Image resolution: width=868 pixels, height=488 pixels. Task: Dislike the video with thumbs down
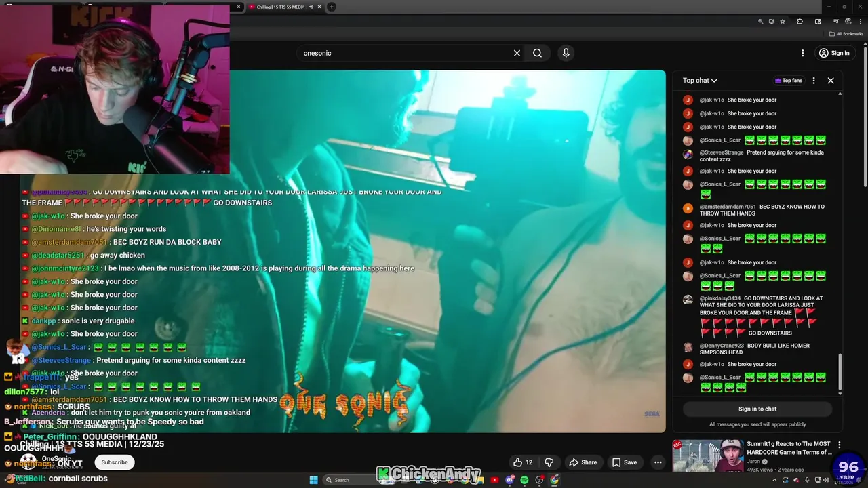(x=549, y=462)
